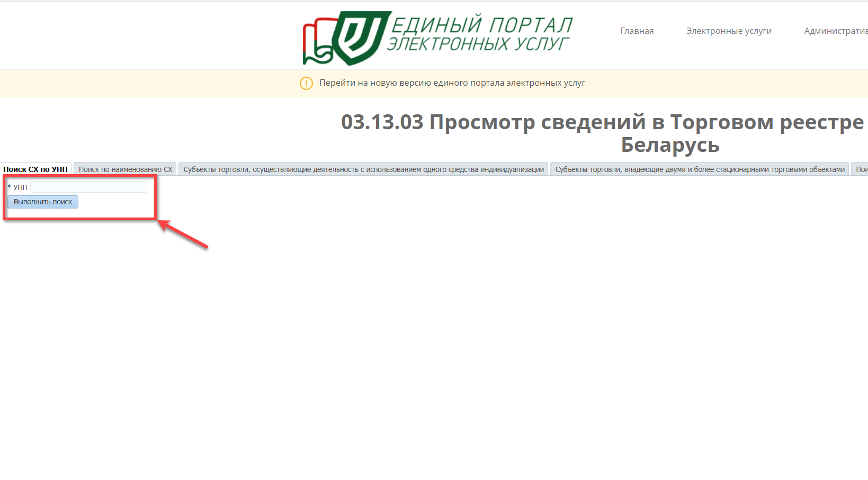This screenshot has width=868, height=480.
Task: Open tab about одного средства индивидуализации
Action: point(364,169)
